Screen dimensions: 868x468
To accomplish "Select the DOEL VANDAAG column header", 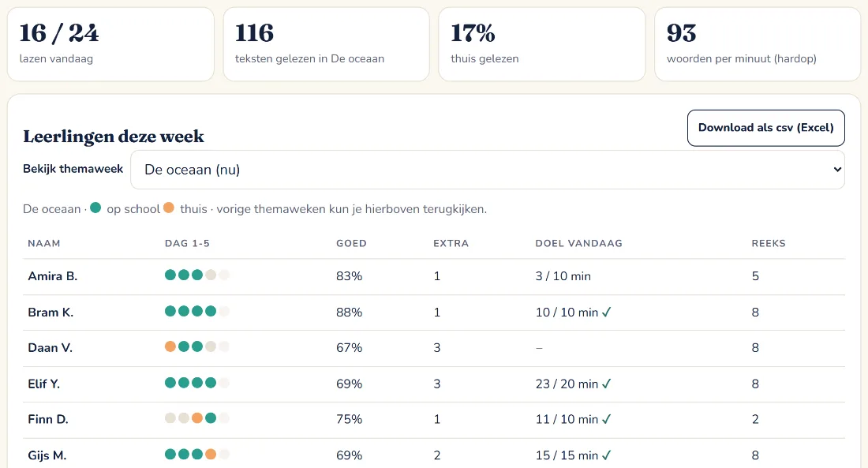I will pyautogui.click(x=579, y=243).
